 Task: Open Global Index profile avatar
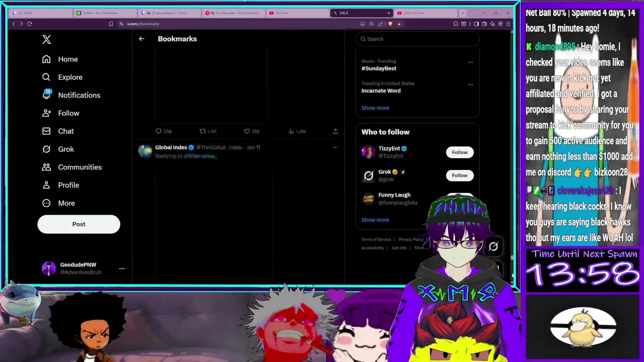coord(145,151)
